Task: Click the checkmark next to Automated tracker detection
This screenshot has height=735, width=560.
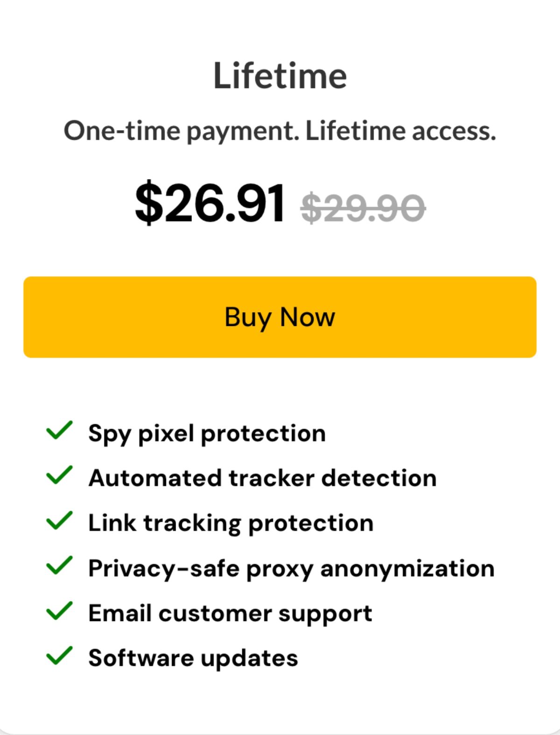Action: click(59, 475)
